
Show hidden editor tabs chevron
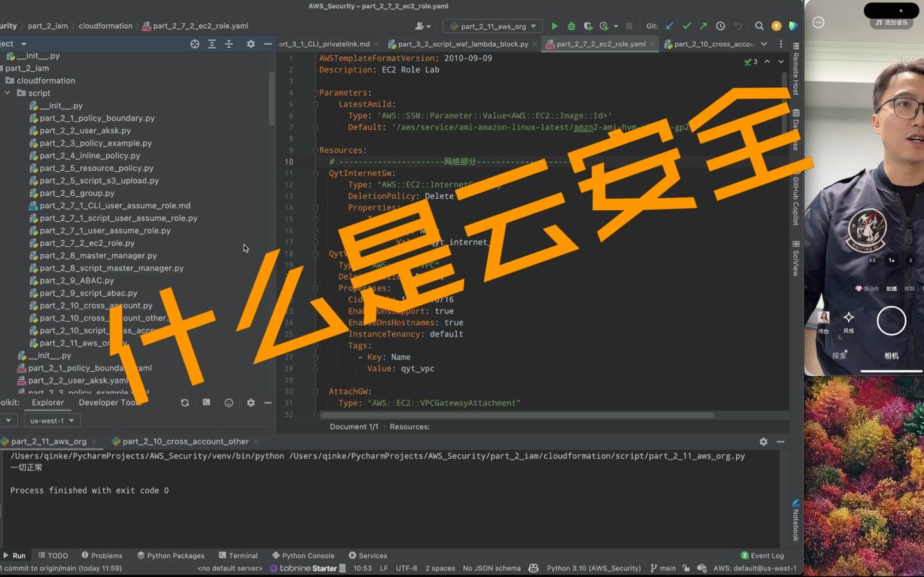(x=764, y=44)
